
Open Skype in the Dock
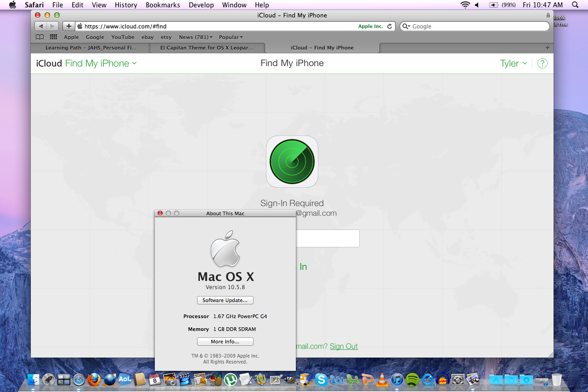(x=321, y=380)
